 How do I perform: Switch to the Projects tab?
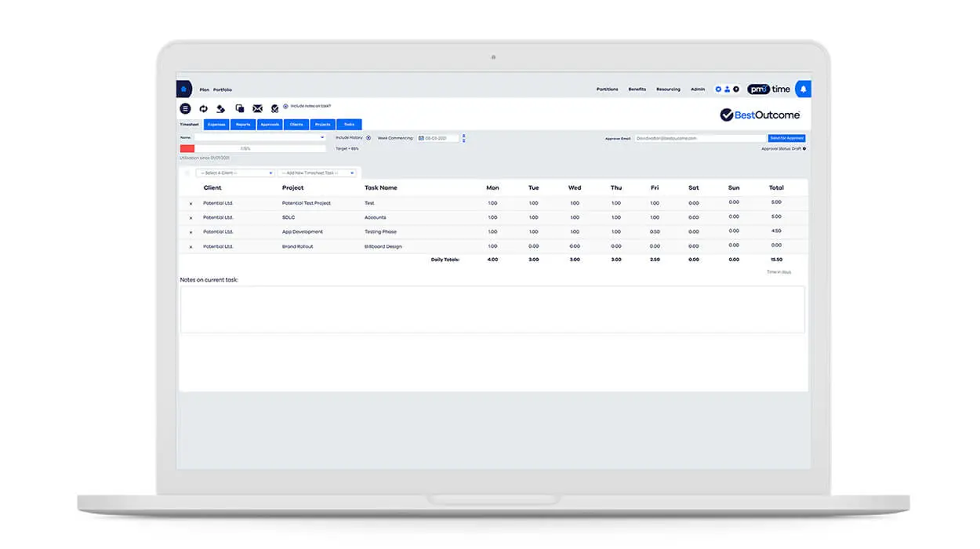(x=322, y=125)
